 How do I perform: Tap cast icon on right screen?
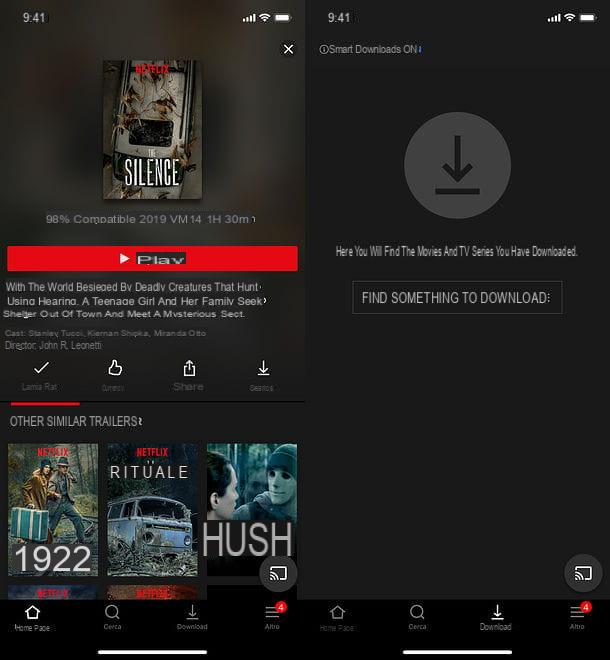click(583, 573)
